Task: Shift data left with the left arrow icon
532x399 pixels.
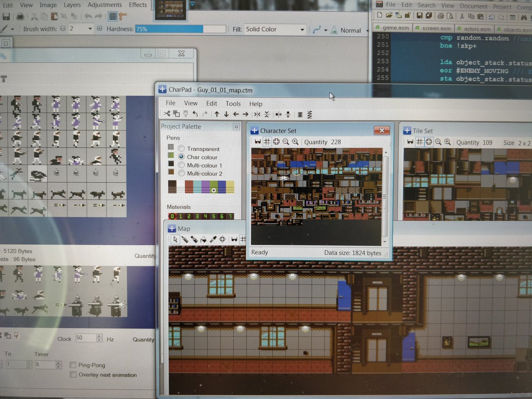Action: (x=236, y=114)
